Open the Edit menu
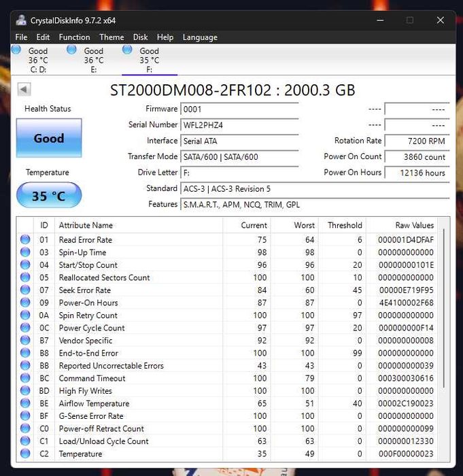 (x=43, y=37)
